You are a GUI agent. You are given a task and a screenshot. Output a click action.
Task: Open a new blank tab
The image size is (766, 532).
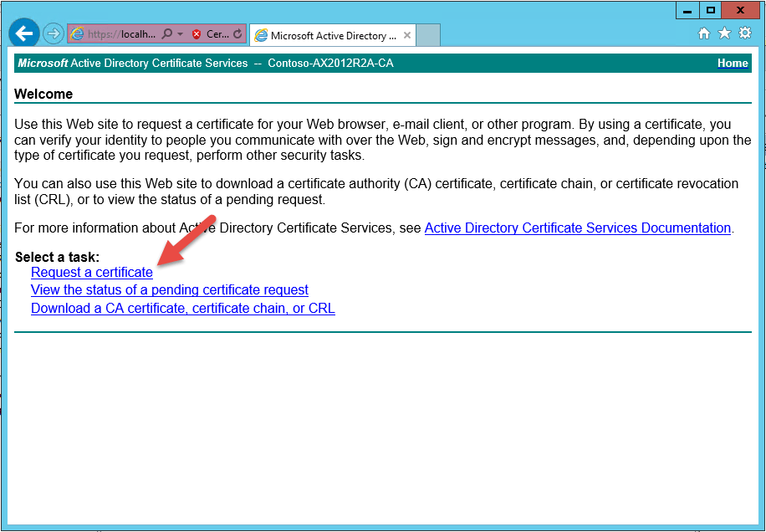(x=428, y=35)
